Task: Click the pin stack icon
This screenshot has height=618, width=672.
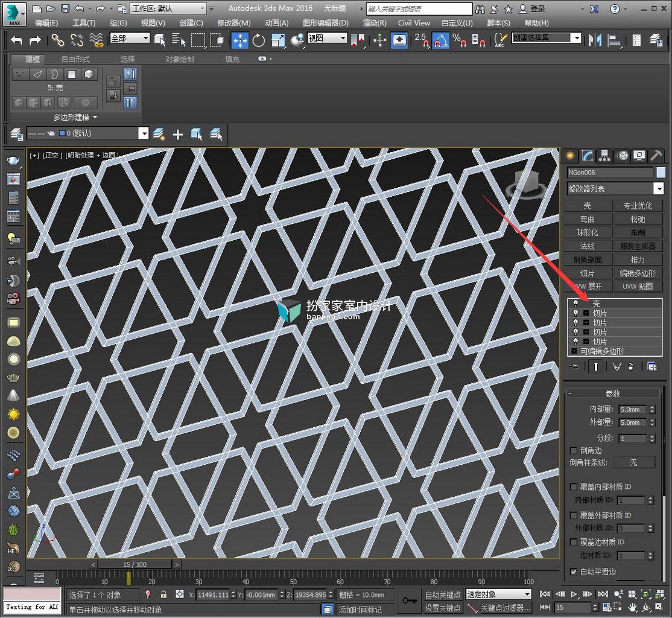Action: (574, 366)
